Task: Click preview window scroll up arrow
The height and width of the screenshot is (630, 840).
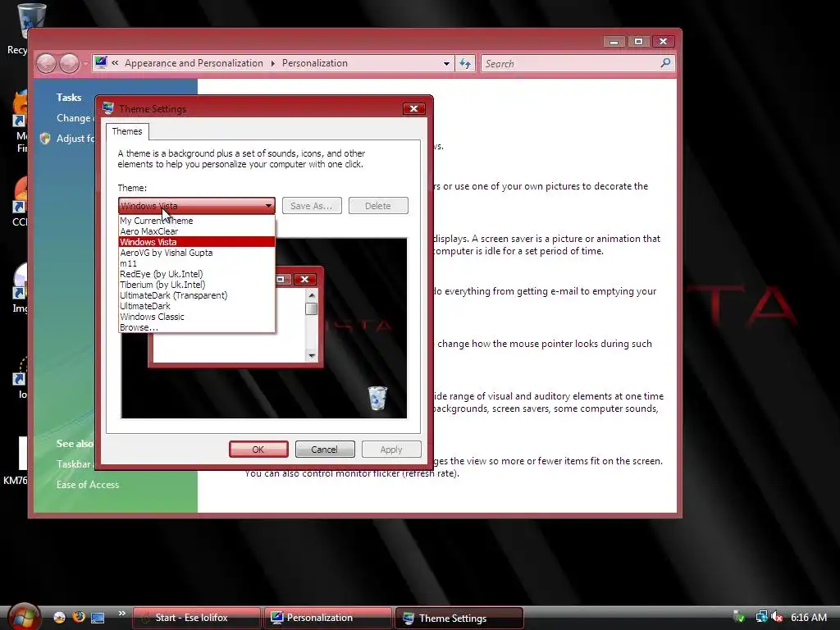Action: click(x=312, y=295)
